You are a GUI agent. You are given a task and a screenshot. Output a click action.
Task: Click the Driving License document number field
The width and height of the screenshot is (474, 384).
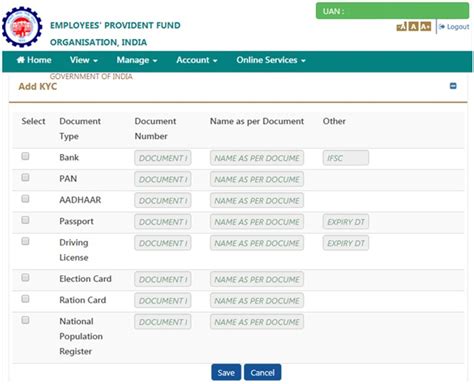(x=163, y=243)
